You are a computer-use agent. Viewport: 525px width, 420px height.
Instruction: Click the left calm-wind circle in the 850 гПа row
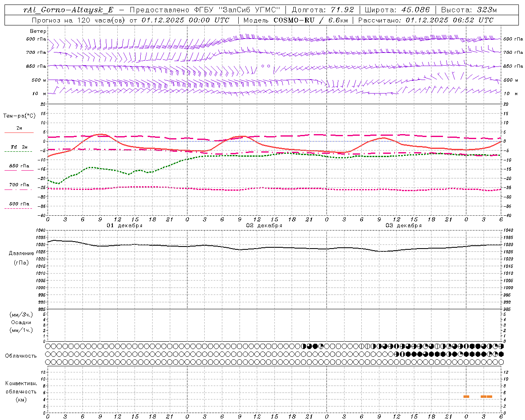(263, 66)
